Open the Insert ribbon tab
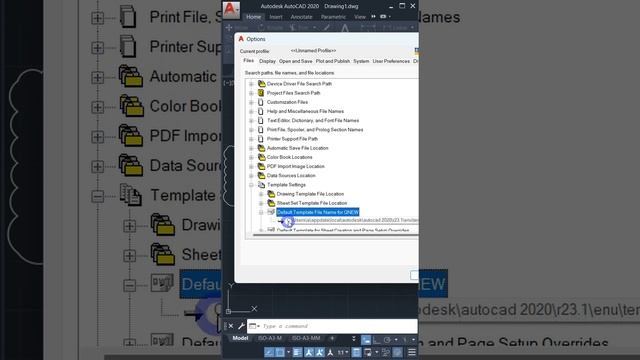 click(x=276, y=17)
